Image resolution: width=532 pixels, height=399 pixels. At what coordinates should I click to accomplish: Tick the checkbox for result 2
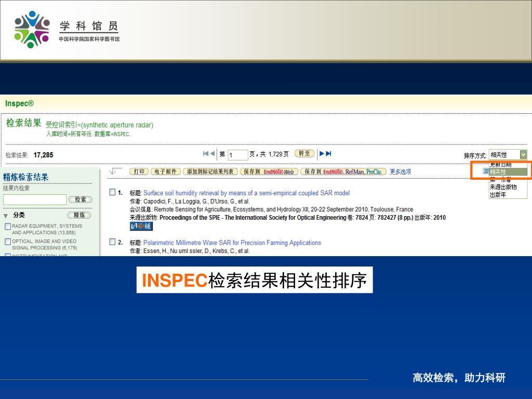(112, 242)
